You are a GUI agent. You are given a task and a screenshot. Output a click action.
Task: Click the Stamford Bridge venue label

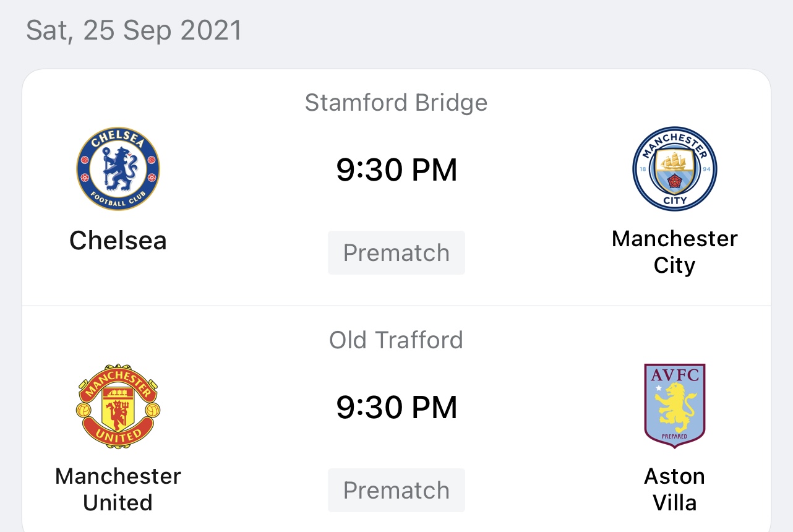[x=396, y=103]
